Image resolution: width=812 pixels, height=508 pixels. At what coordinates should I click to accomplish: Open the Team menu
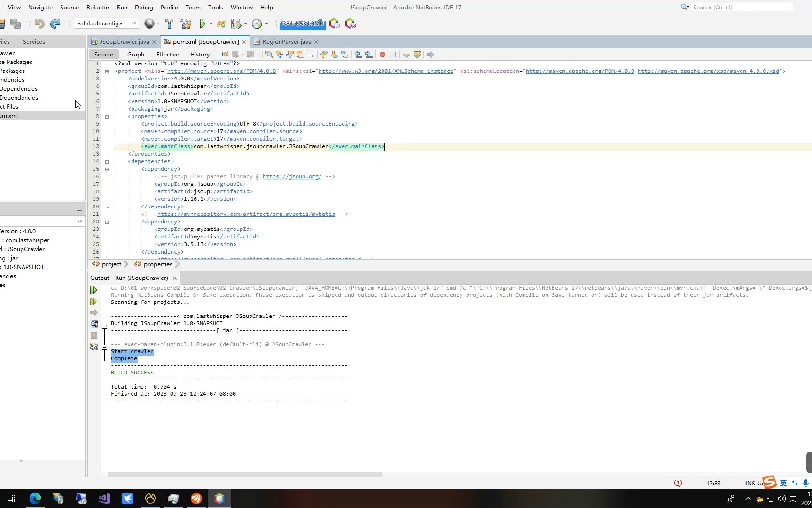193,7
